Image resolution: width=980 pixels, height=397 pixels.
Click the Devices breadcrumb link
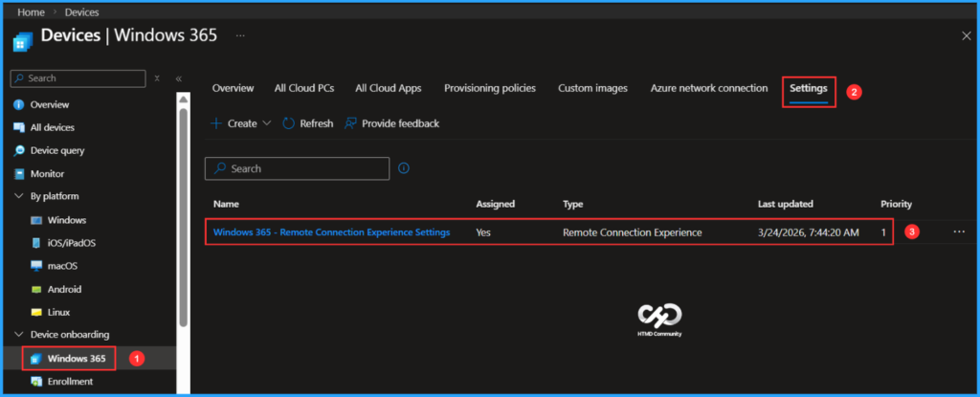tap(82, 11)
